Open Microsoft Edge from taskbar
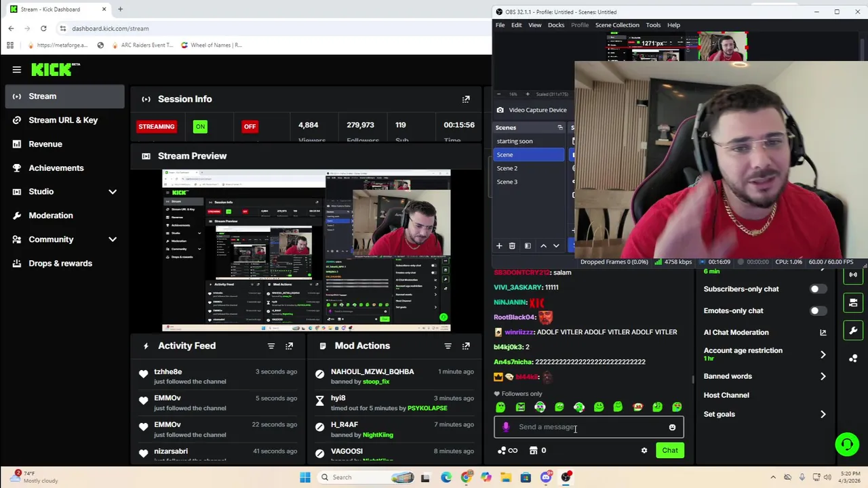Image resolution: width=868 pixels, height=488 pixels. coord(446,477)
